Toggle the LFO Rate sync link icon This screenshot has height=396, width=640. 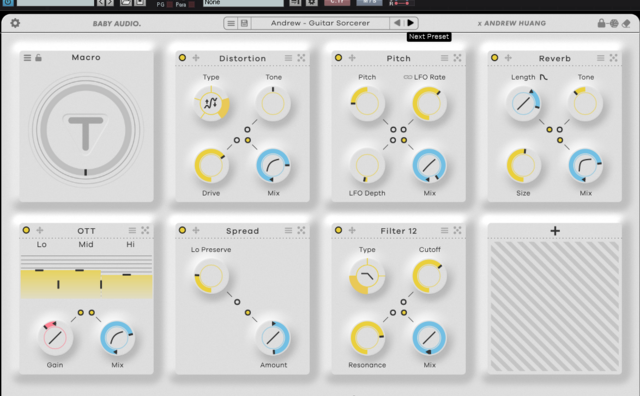[407, 77]
